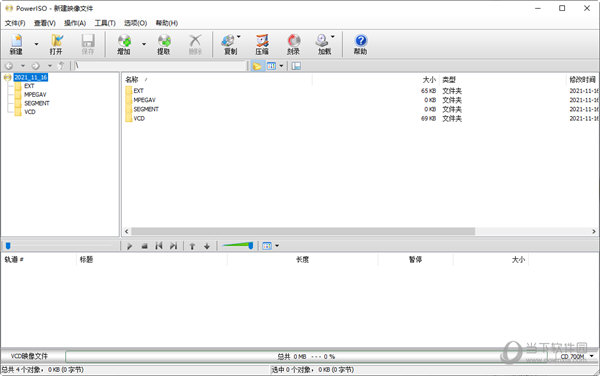This screenshot has height=376, width=600.
Task: Click the Move track down arrow icon
Action: (x=207, y=246)
